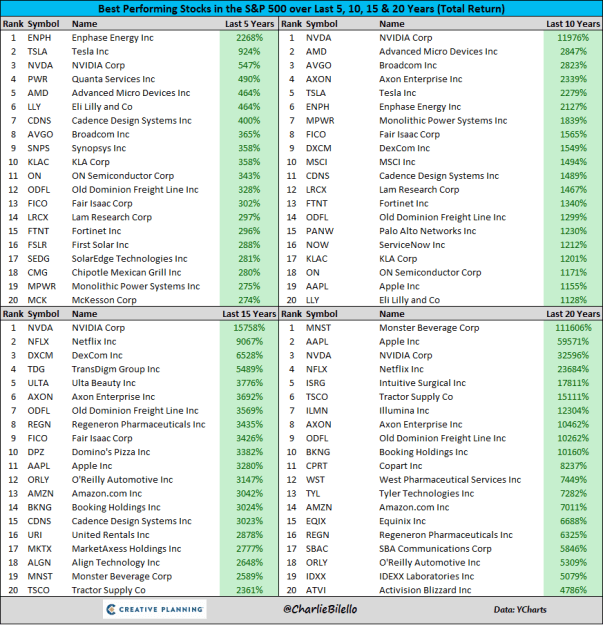
Task: Select 'Activision Blizzard Inc' name
Action: [425, 590]
